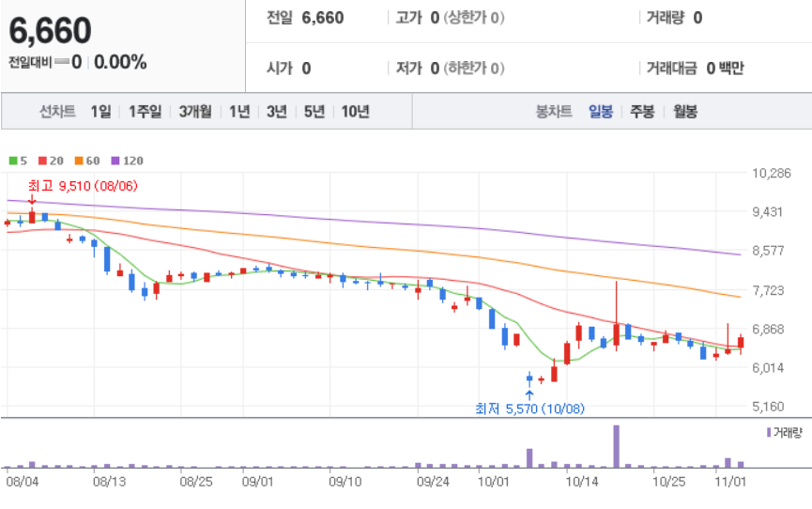The image size is (812, 509).
Task: Show the 5년 line chart
Action: (x=314, y=111)
